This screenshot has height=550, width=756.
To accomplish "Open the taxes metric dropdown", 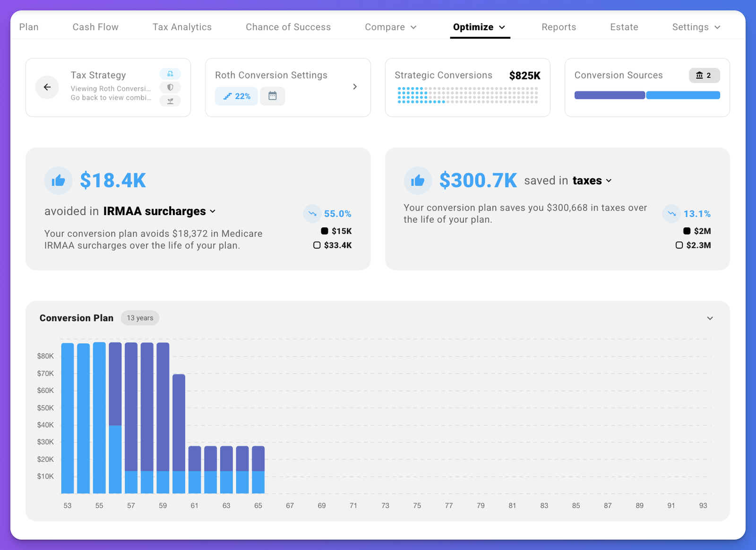I will (x=609, y=181).
